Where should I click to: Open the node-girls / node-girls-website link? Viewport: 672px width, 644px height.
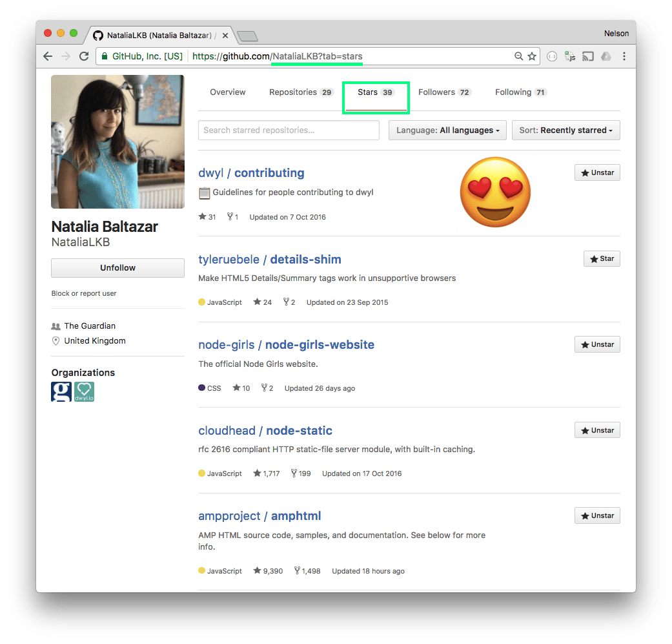(286, 345)
